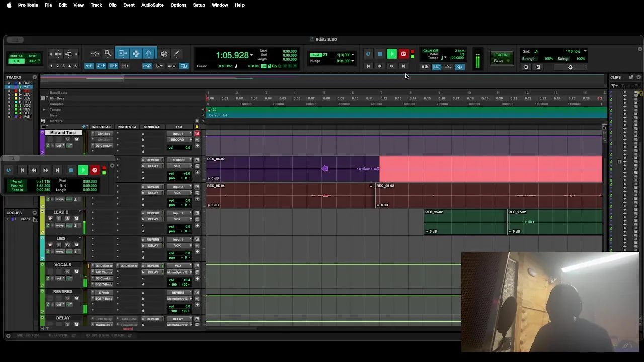Image resolution: width=644 pixels, height=362 pixels.
Task: Select the Scrubber speaker tool
Action: tap(164, 54)
